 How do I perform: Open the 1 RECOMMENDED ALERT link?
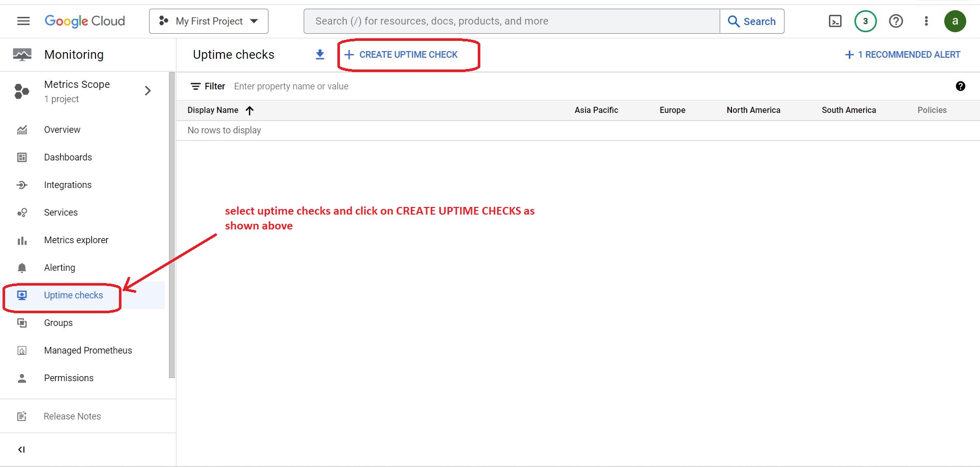[x=902, y=54]
